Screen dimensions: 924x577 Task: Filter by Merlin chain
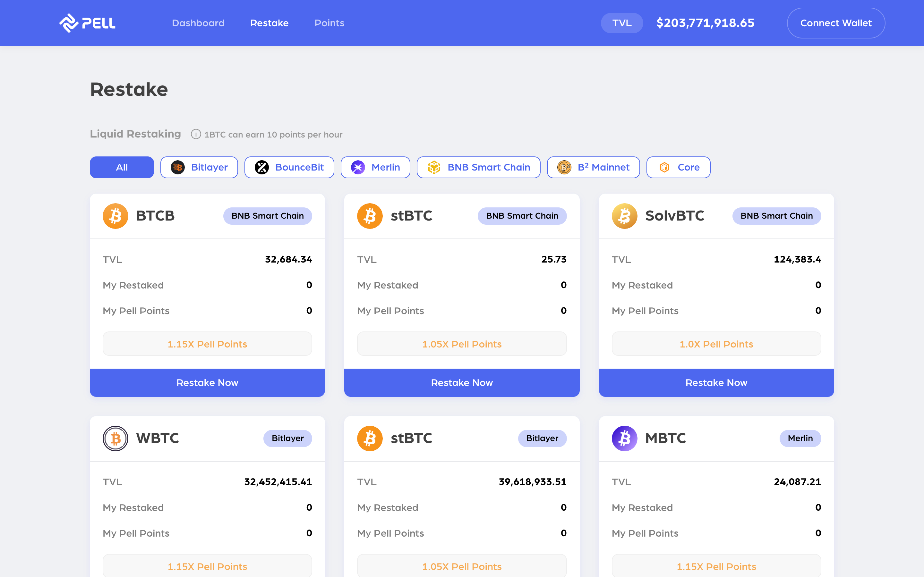tap(375, 167)
